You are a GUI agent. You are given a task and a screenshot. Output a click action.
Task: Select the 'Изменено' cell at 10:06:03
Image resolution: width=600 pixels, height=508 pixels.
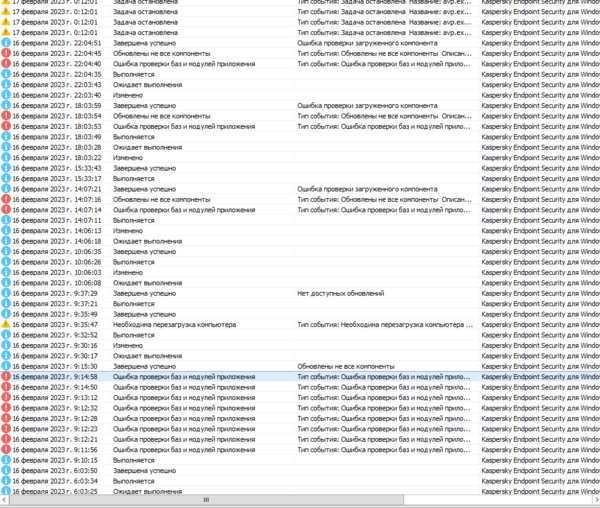click(x=128, y=272)
